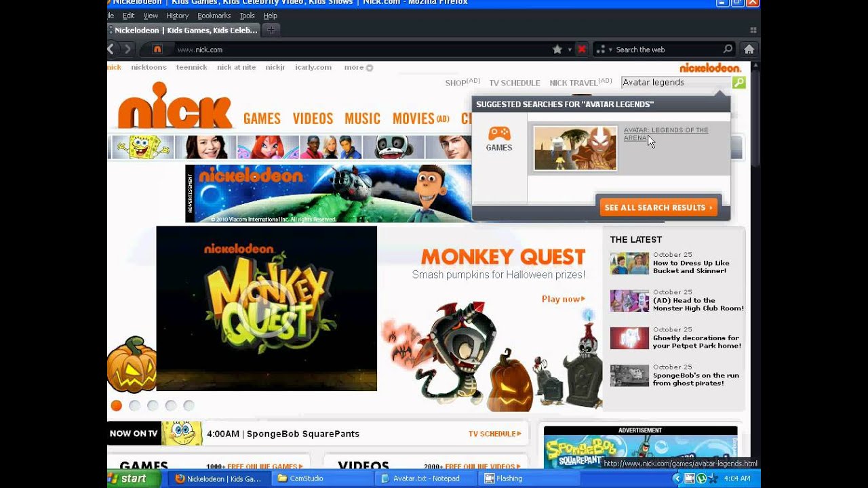
Task: Open search engine selector dropdown
Action: click(604, 49)
